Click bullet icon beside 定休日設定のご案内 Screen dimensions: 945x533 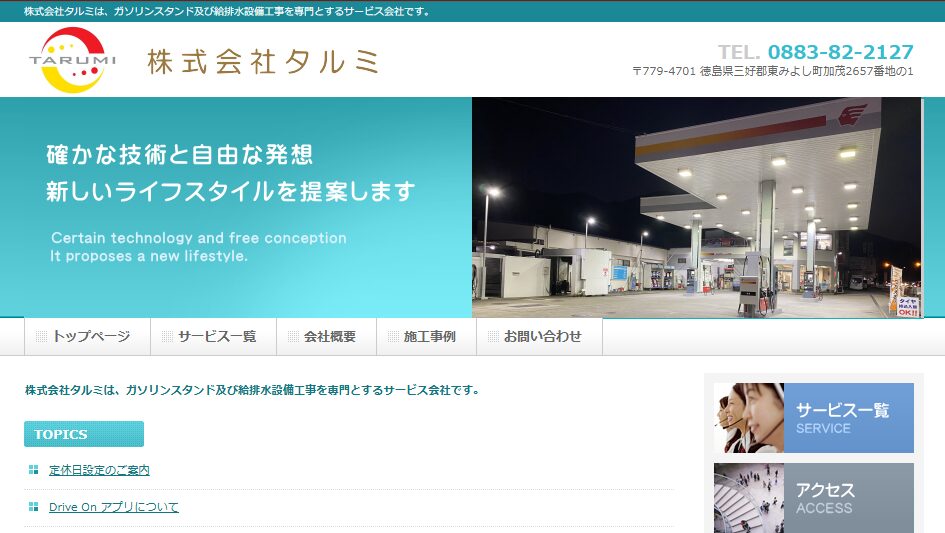coord(34,470)
